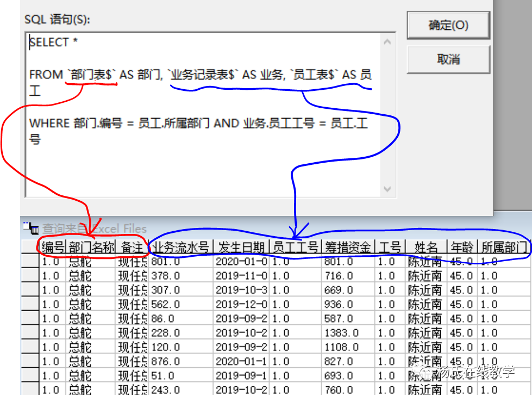Select the 年龄 column header

click(462, 247)
